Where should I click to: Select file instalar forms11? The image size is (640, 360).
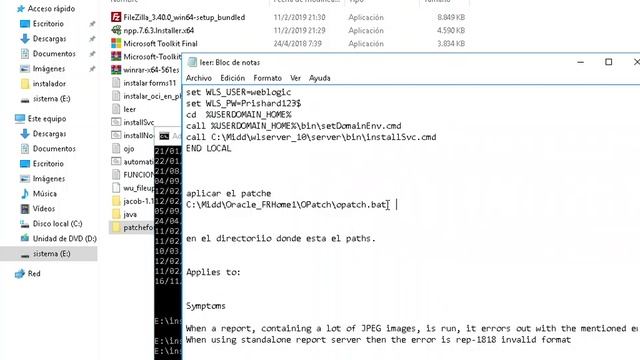point(150,83)
